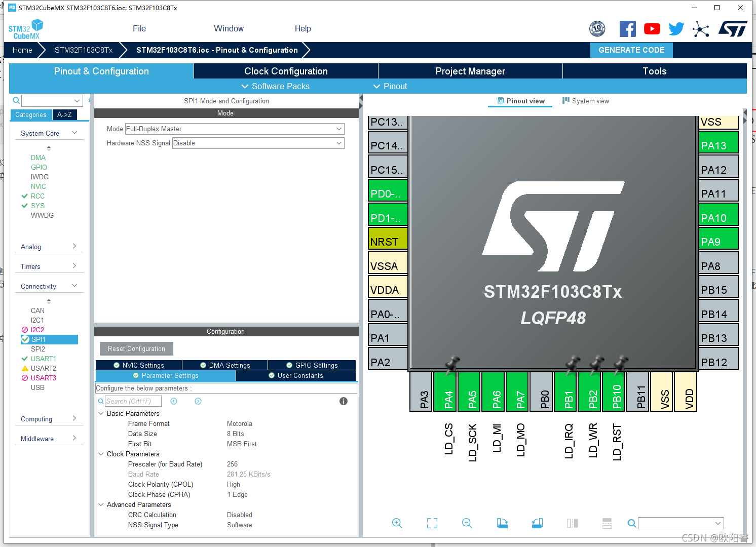The image size is (756, 547).
Task: Click the STM32CubeMX logo
Action: 25,29
